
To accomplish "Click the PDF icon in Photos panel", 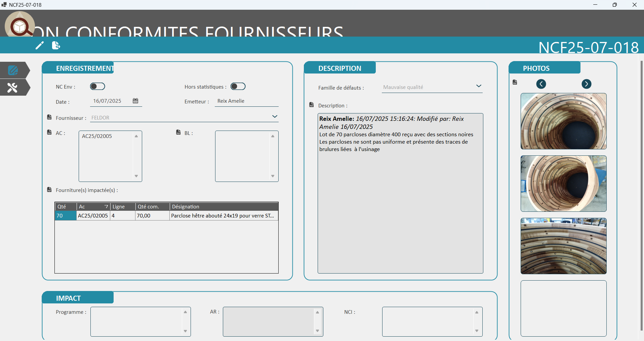I will point(515,82).
